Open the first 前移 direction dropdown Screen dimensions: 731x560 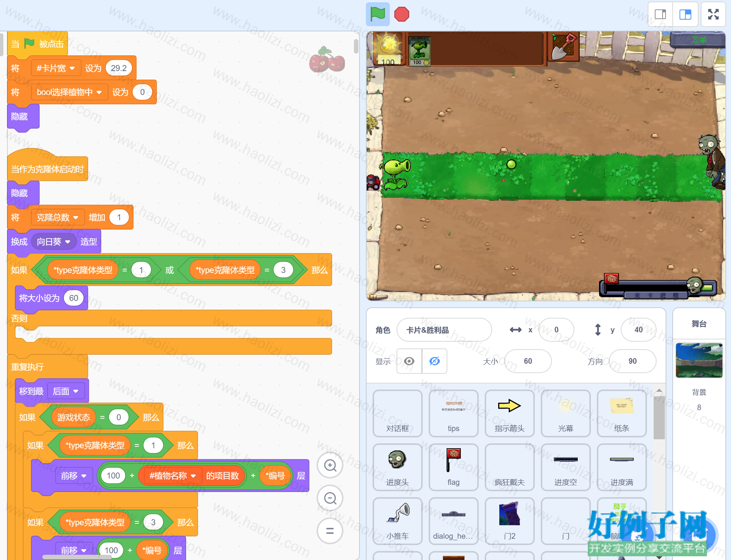click(74, 476)
